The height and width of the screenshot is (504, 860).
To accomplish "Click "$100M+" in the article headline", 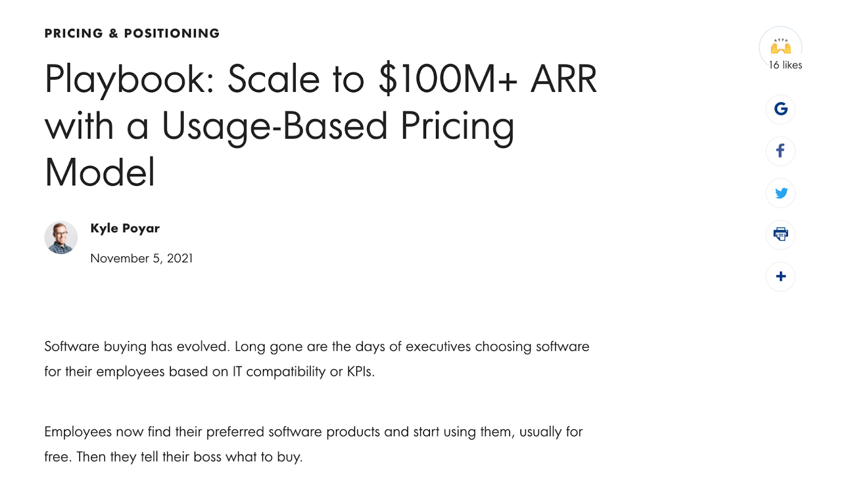I will point(448,79).
